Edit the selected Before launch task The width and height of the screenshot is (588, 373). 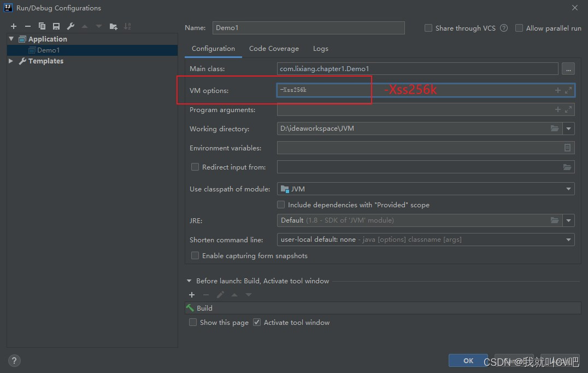(220, 295)
